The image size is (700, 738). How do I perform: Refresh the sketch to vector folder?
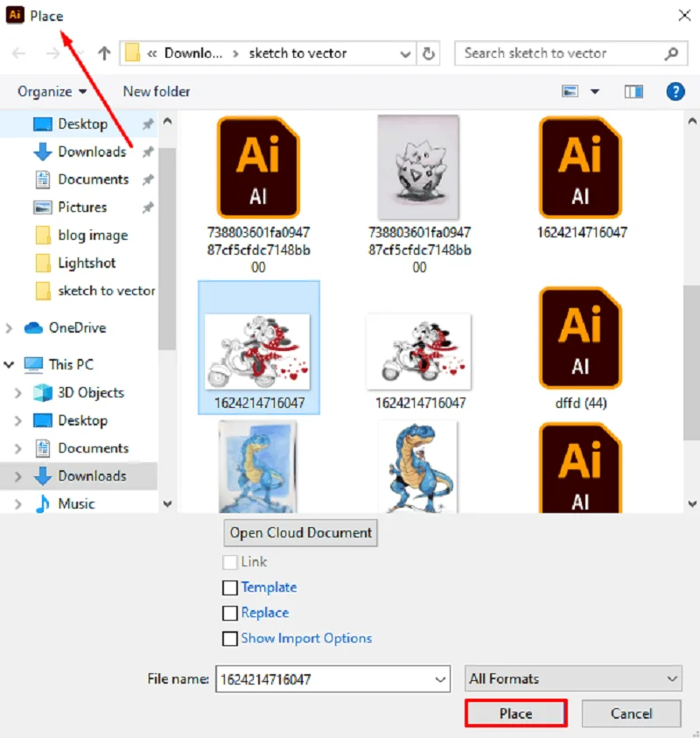click(x=428, y=53)
